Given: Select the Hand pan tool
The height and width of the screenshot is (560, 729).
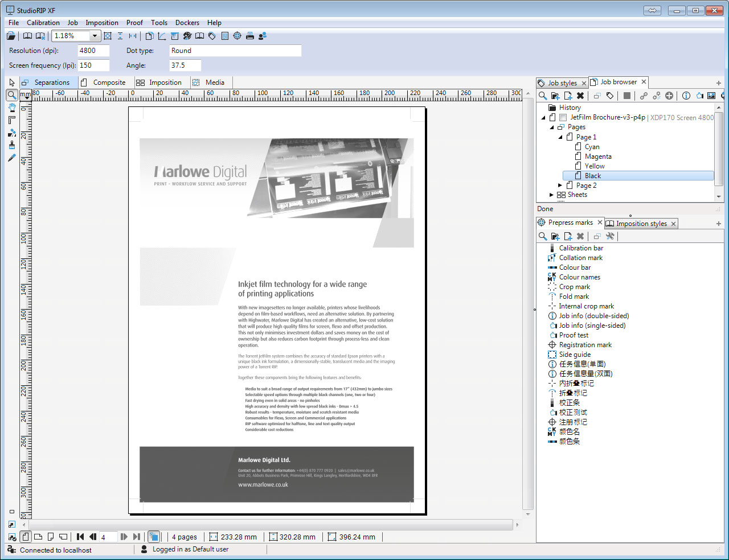Looking at the screenshot, I should point(11,108).
